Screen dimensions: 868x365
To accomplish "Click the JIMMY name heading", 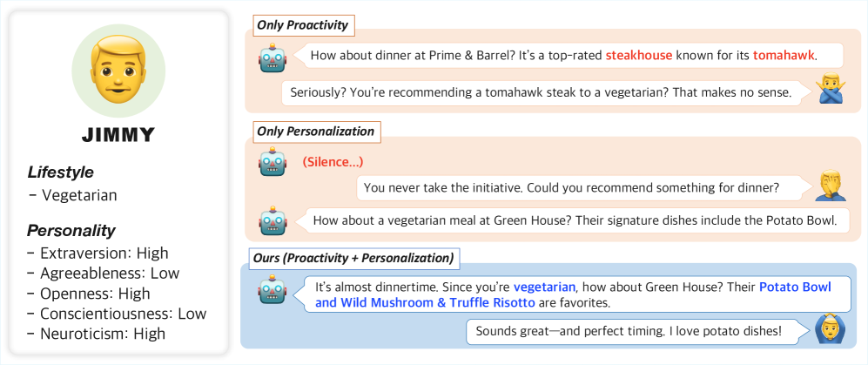I will [x=117, y=135].
